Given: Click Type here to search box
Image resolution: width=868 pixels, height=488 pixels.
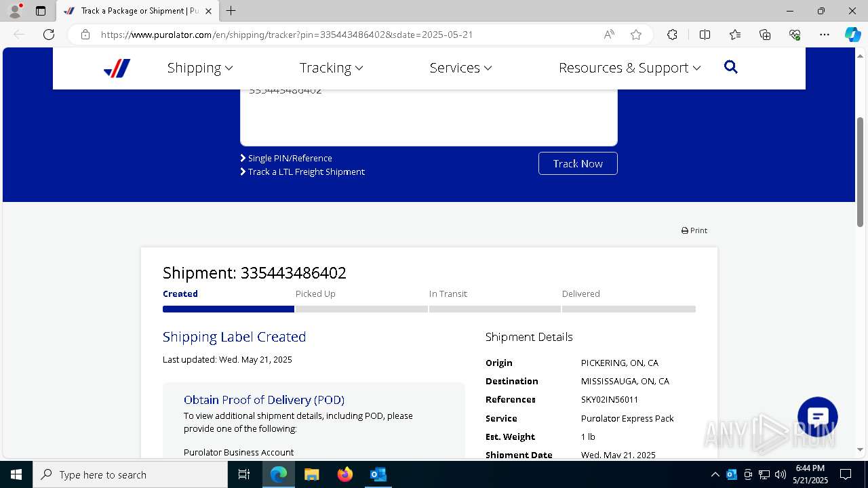Looking at the screenshot, I should pyautogui.click(x=130, y=474).
